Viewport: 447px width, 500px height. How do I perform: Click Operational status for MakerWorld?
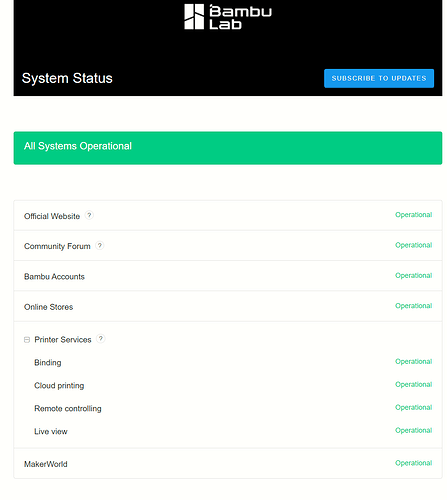tap(414, 463)
